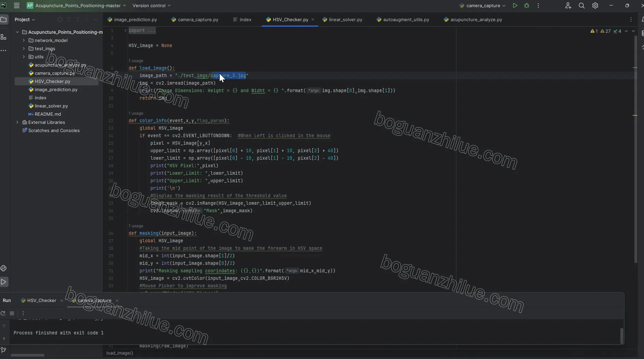Viewport: 644px width, 359px height.
Task: Open the Git tool window icon
Action: pyautogui.click(x=4, y=350)
